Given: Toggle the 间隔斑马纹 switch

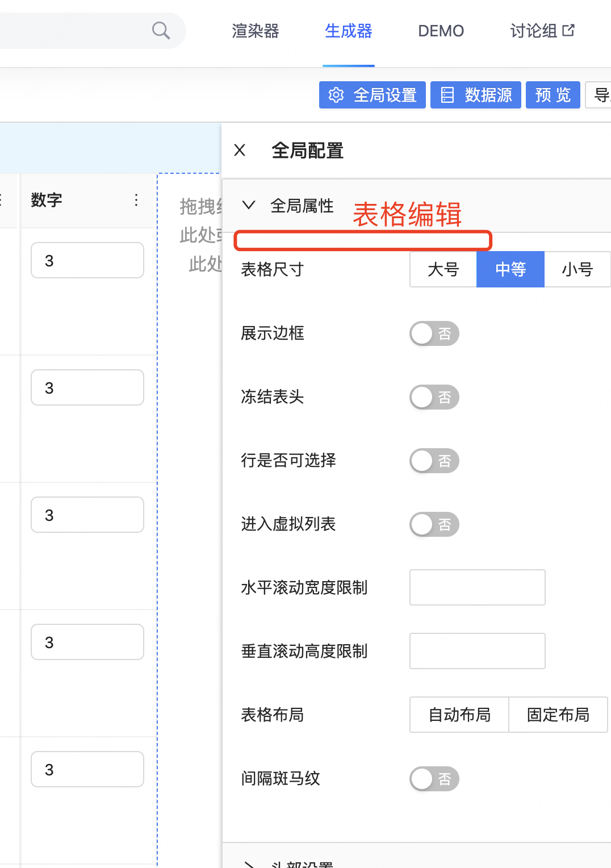Looking at the screenshot, I should click(434, 779).
